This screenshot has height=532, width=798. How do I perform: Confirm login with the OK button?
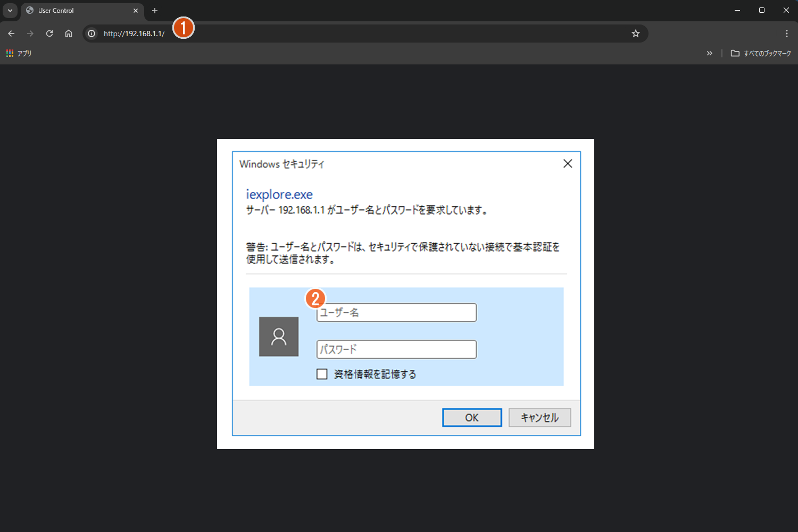click(x=472, y=418)
